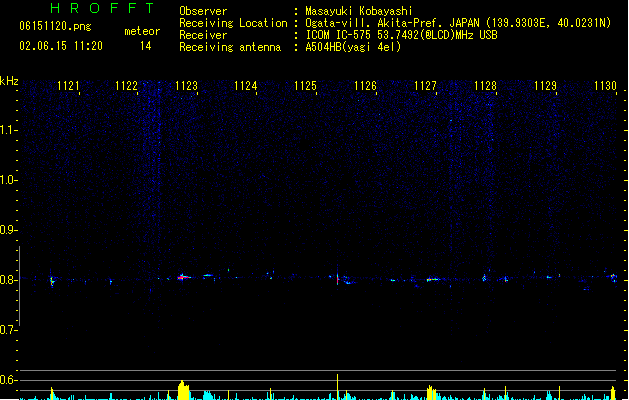Click the kHz axis unit label
The image size is (629, 400).
(9, 81)
